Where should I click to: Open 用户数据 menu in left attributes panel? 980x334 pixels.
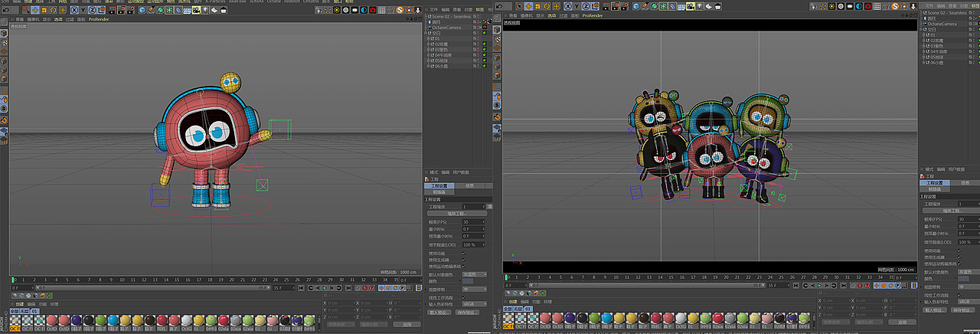pos(461,172)
